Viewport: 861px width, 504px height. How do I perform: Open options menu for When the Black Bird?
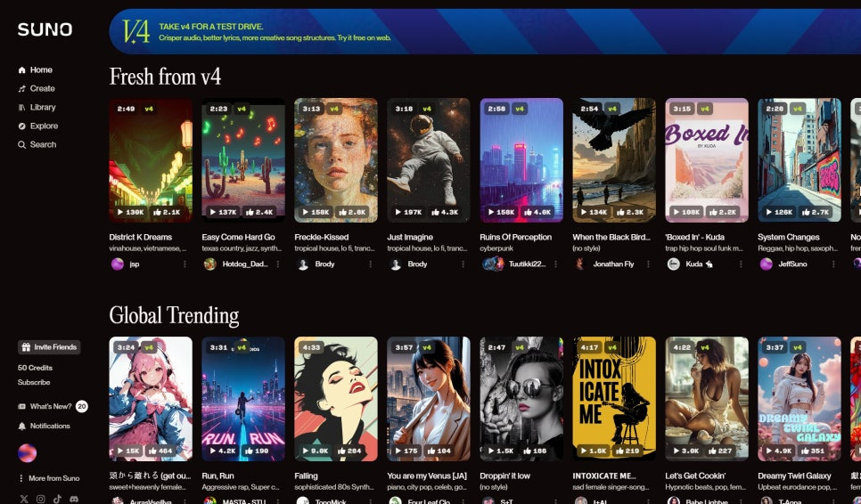click(x=648, y=264)
